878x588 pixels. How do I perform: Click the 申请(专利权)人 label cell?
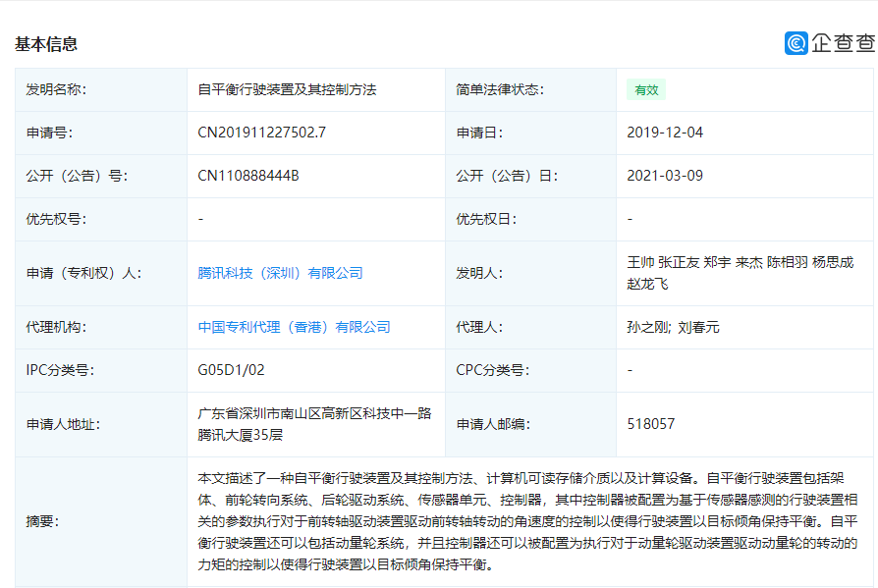click(101, 273)
